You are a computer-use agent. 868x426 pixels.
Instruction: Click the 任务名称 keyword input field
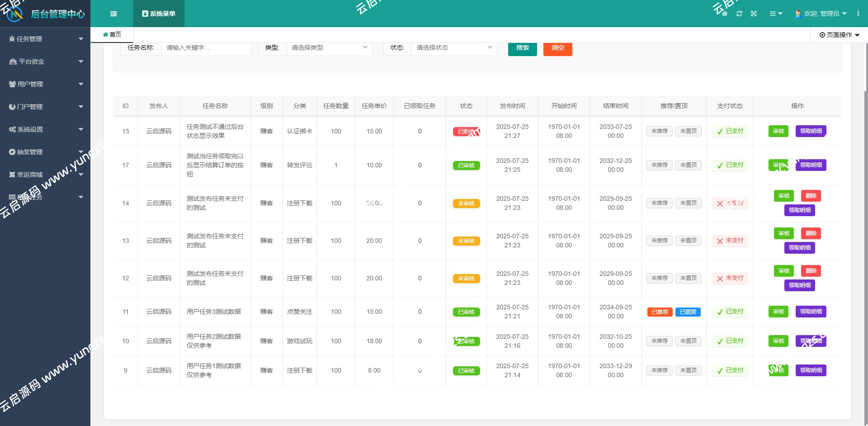[206, 47]
